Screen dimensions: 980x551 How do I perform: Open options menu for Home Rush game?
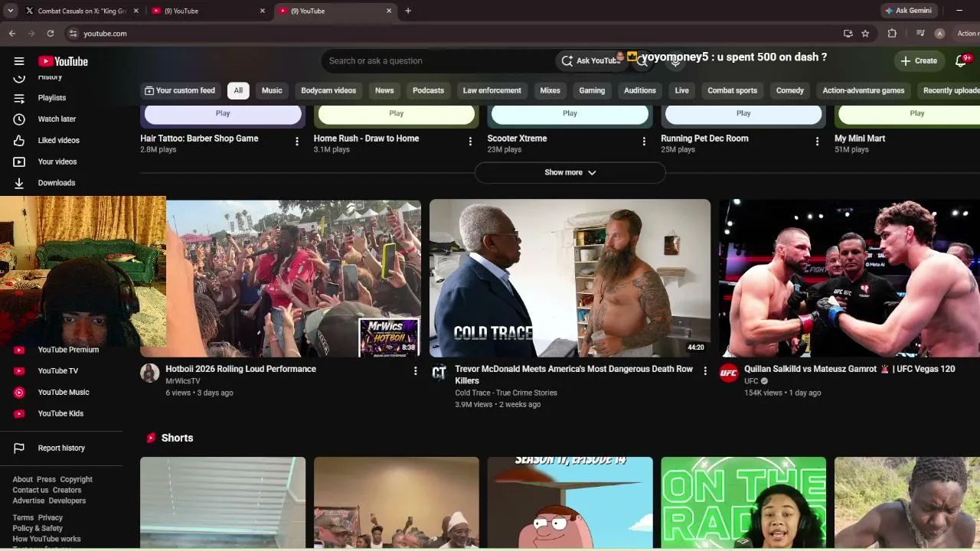[470, 142]
